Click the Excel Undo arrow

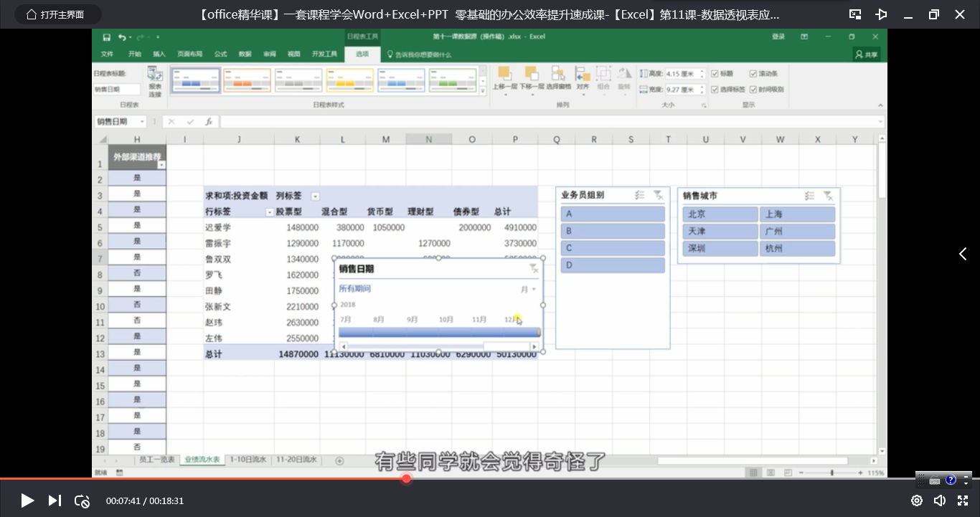tap(122, 37)
